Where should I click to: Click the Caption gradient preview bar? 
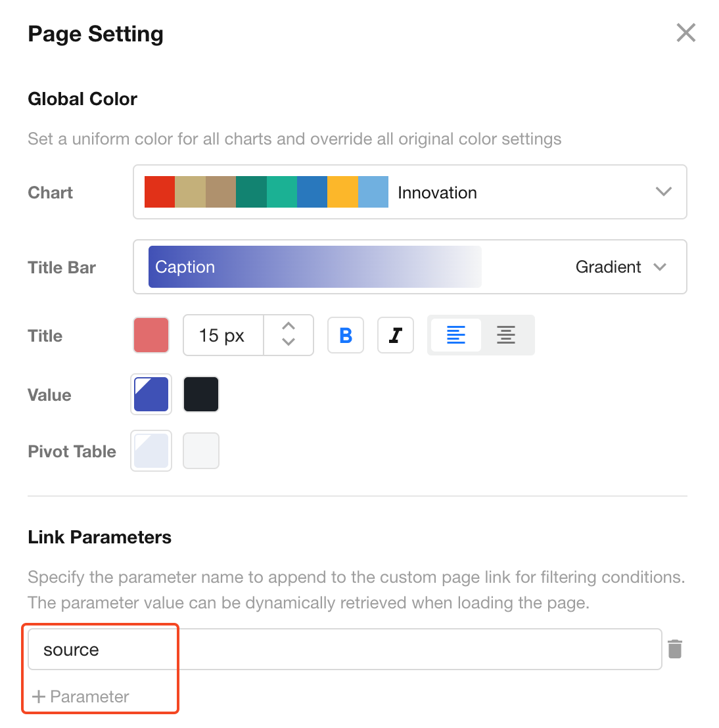(x=315, y=267)
